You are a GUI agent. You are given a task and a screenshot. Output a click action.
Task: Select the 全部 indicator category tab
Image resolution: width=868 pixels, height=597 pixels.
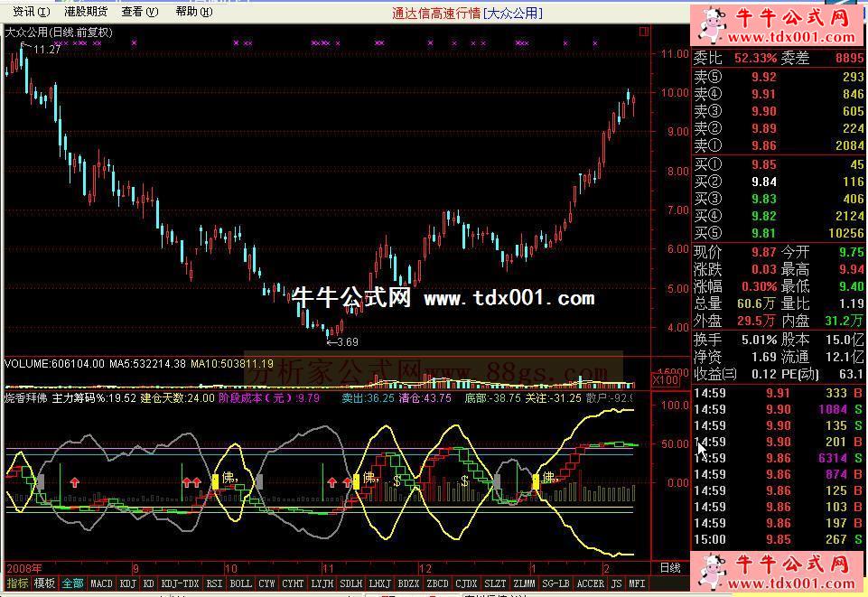pyautogui.click(x=72, y=583)
